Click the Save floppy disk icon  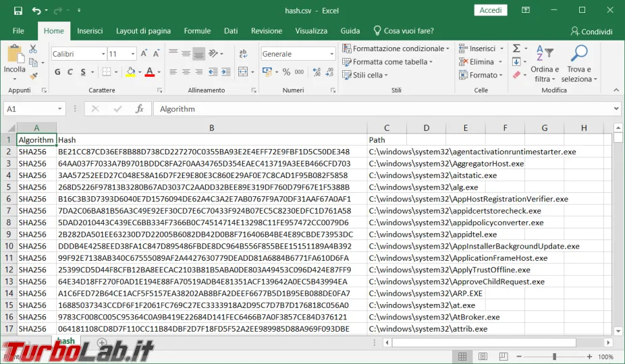click(18, 11)
